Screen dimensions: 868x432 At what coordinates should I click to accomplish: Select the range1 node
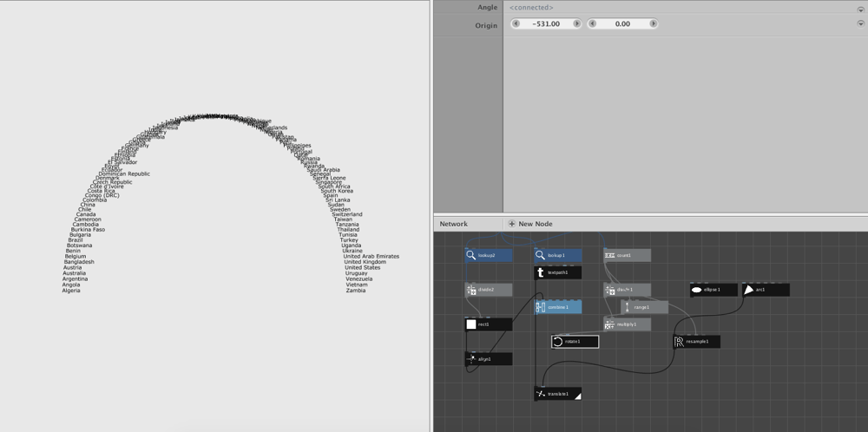[644, 307]
